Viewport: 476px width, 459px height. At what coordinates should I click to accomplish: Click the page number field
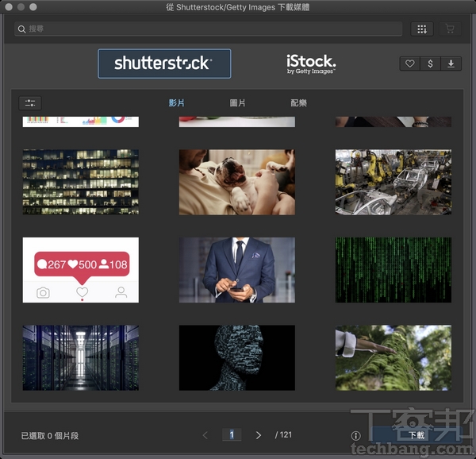232,434
